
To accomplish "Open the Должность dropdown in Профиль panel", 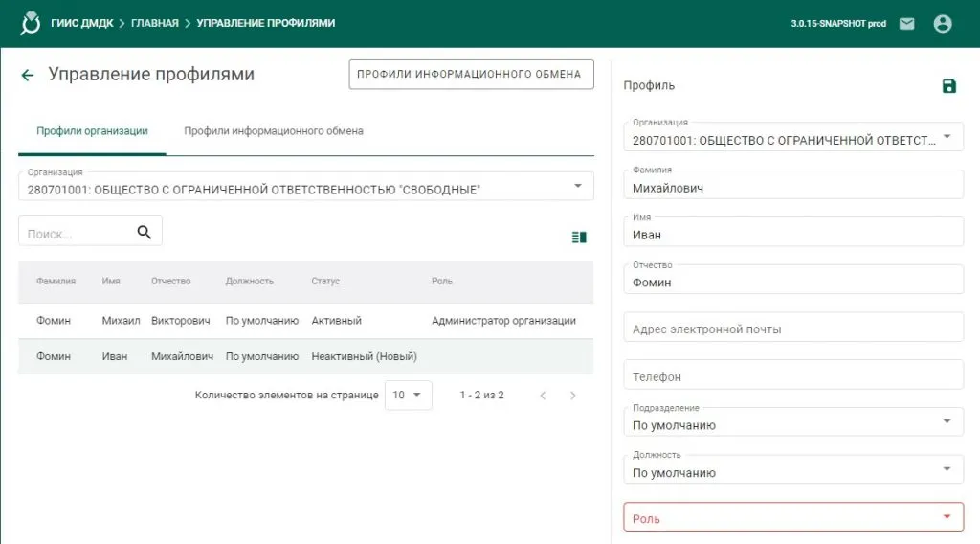I will pos(793,469).
